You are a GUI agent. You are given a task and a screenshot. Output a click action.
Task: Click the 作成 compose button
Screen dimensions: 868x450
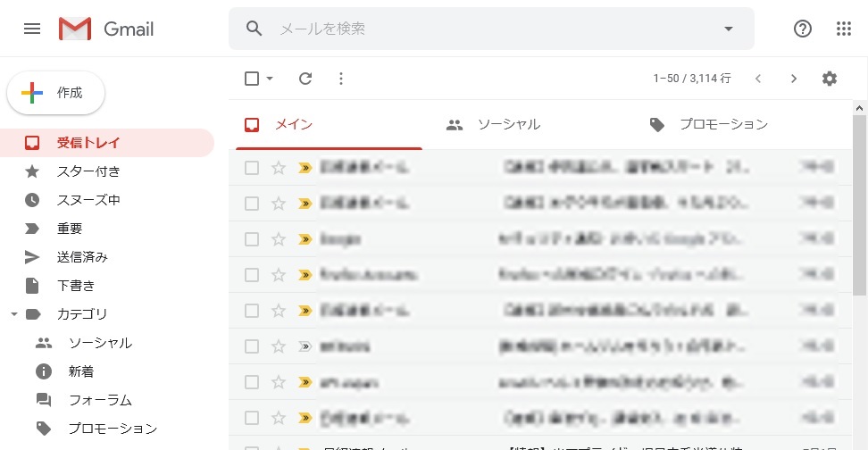point(56,93)
